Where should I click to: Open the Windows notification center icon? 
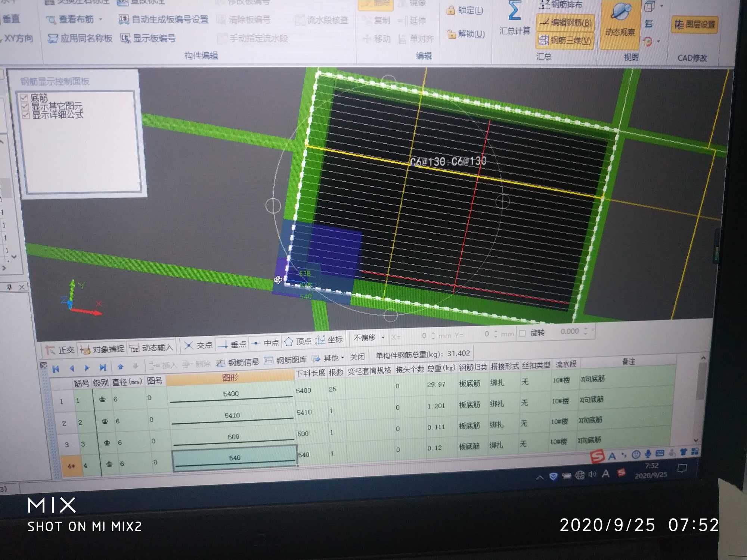682,469
